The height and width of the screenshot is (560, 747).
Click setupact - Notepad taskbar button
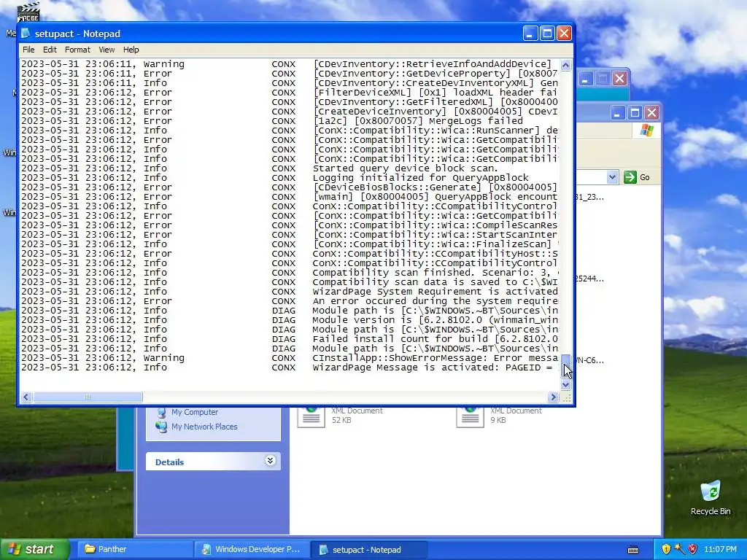368,550
